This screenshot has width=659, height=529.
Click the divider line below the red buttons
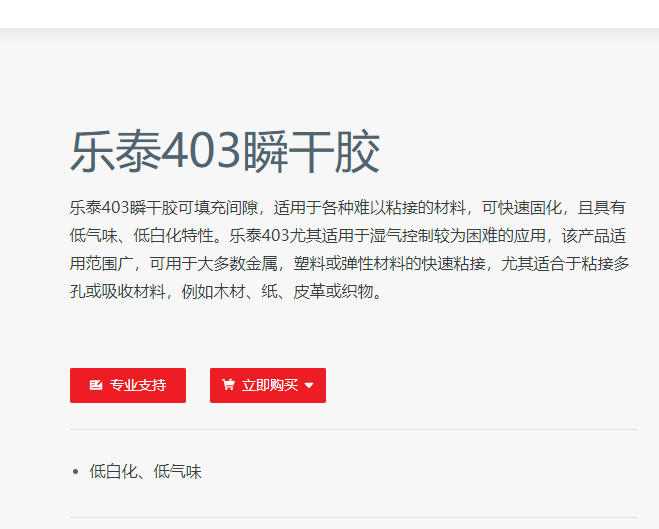coord(354,429)
